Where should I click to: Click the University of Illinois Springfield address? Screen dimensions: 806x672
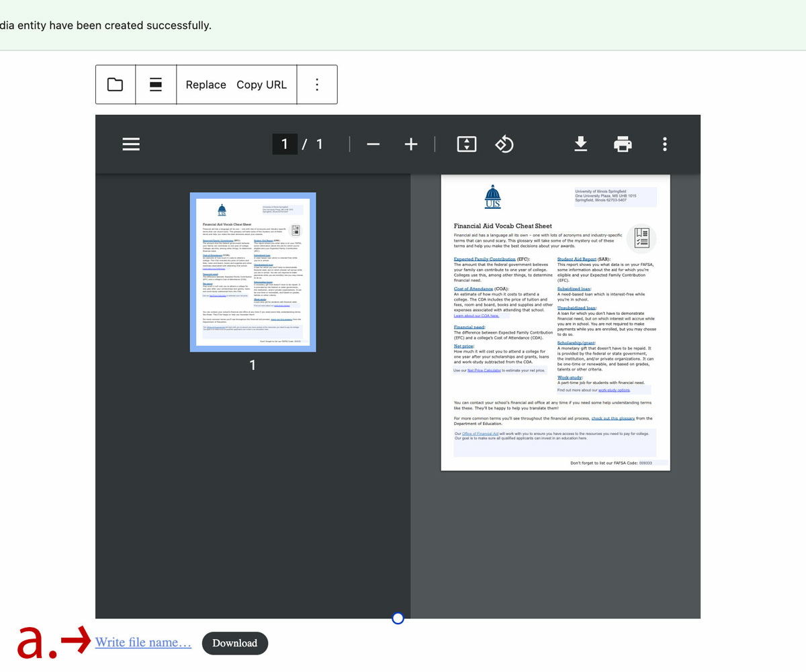606,195
